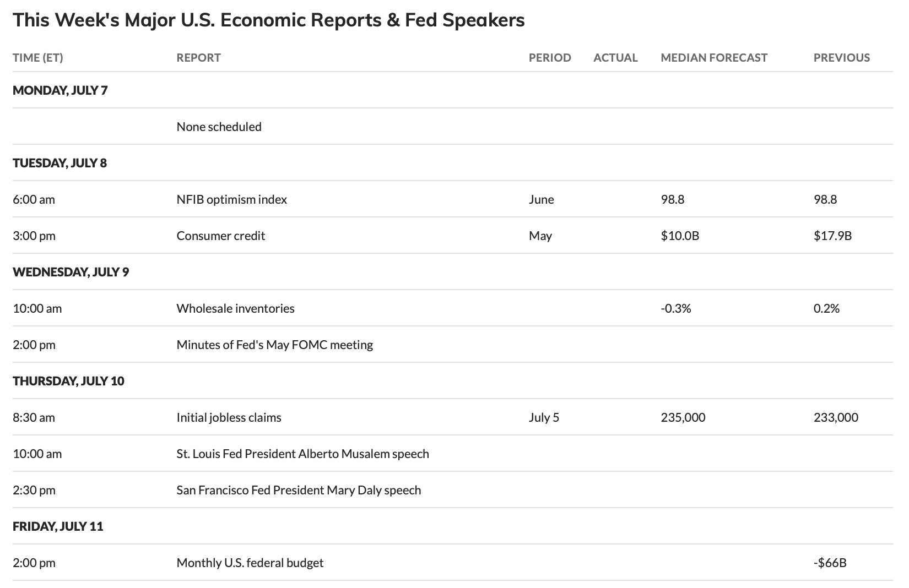The width and height of the screenshot is (909, 588).
Task: Click the Monday, July 7 day heading
Action: pos(60,90)
